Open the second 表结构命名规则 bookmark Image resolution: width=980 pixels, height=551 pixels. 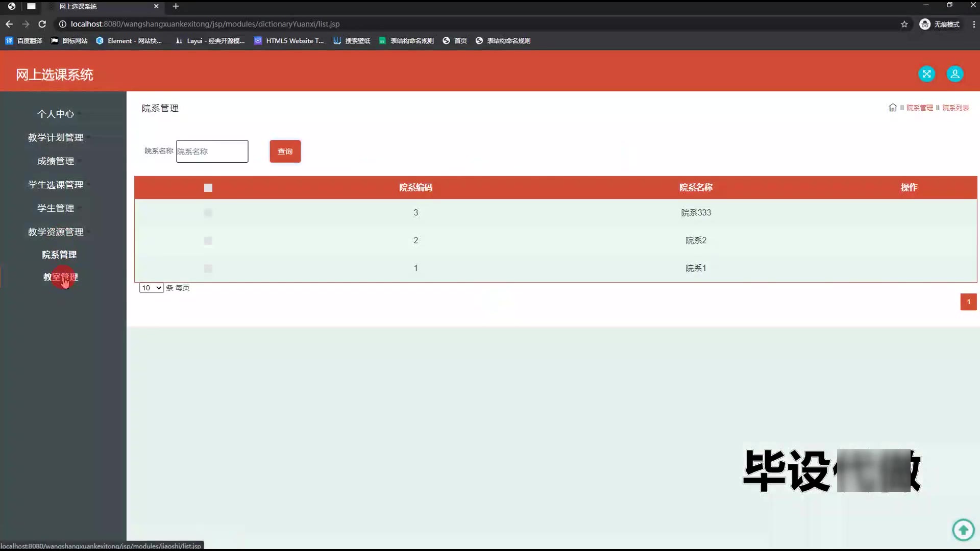503,41
